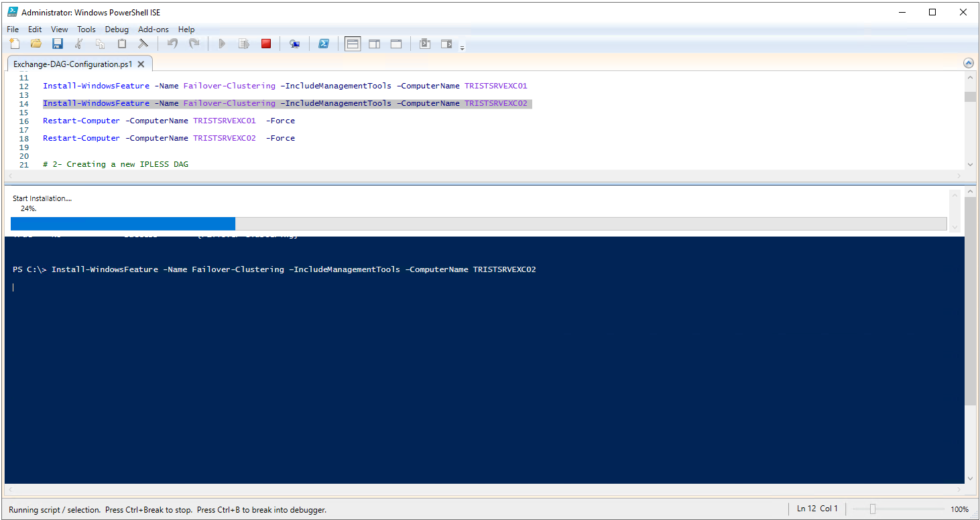Click the Redo arrow icon
Viewport: 980px width, 520px height.
(194, 44)
